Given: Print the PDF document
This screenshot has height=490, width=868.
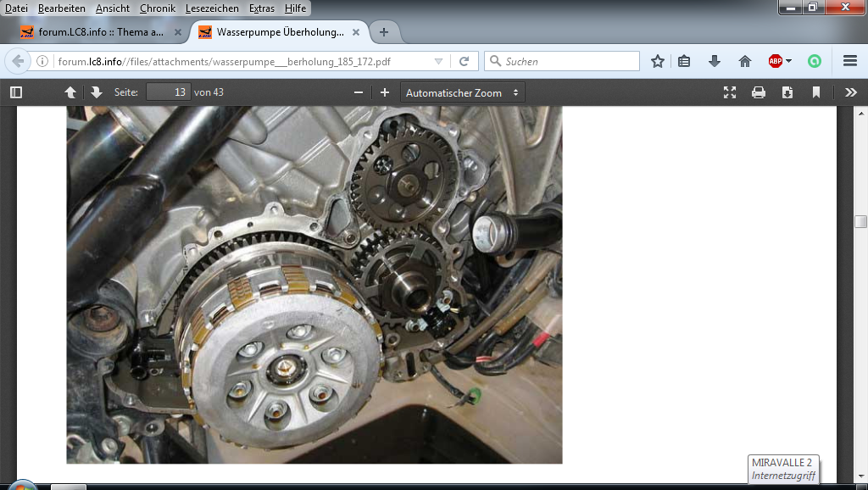Looking at the screenshot, I should [x=759, y=92].
